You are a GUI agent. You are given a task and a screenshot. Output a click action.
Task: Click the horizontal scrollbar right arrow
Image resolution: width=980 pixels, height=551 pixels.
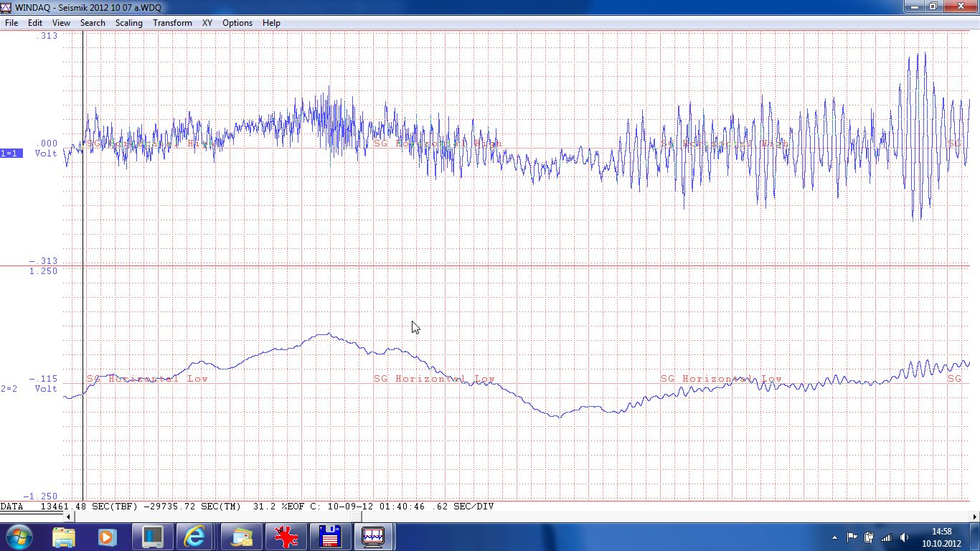pyautogui.click(x=974, y=517)
